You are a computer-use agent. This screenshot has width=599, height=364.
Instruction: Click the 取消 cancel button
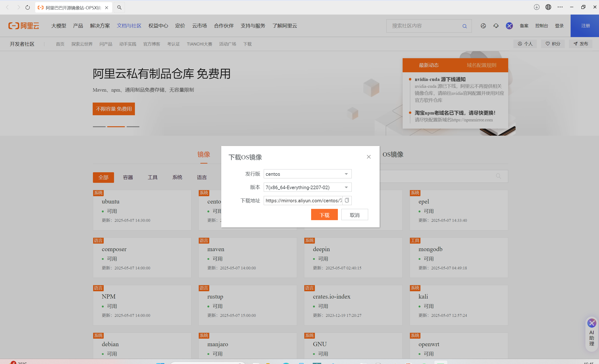pos(355,215)
